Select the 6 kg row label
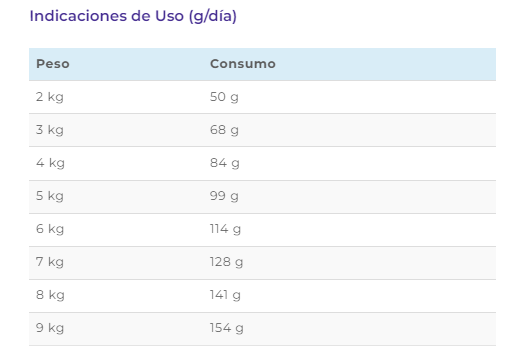 pyautogui.click(x=50, y=229)
